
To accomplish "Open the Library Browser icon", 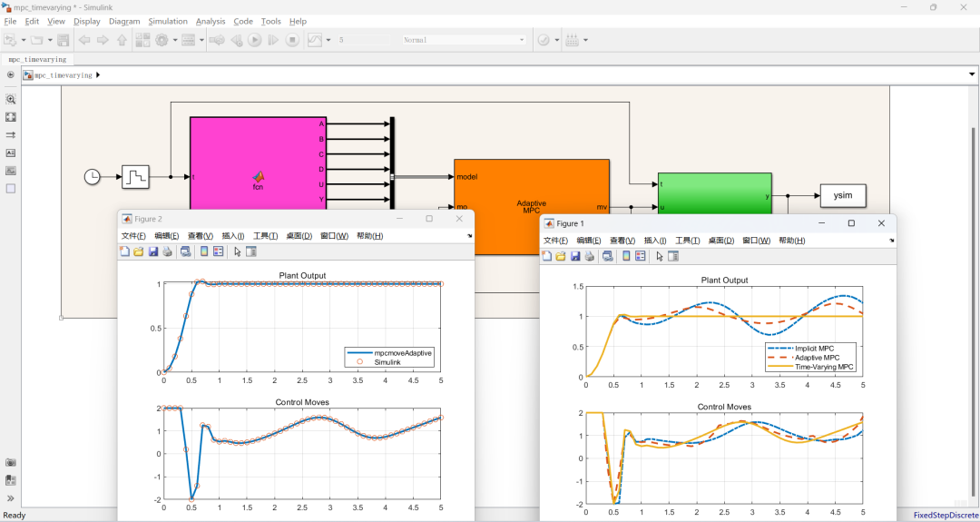I will 142,40.
